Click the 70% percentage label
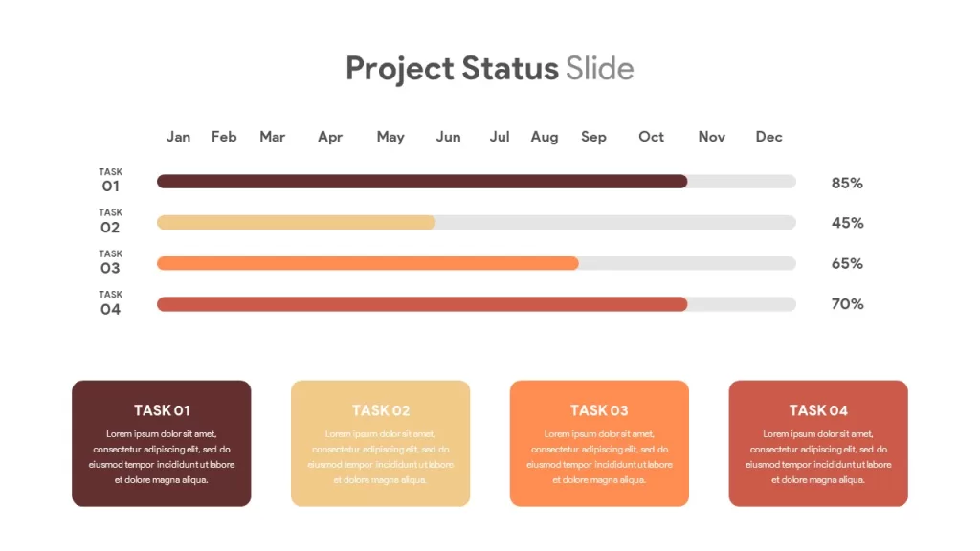 (847, 304)
